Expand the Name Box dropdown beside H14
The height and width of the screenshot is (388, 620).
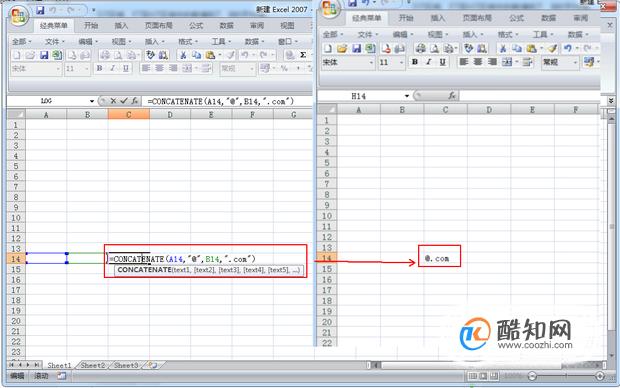point(406,96)
